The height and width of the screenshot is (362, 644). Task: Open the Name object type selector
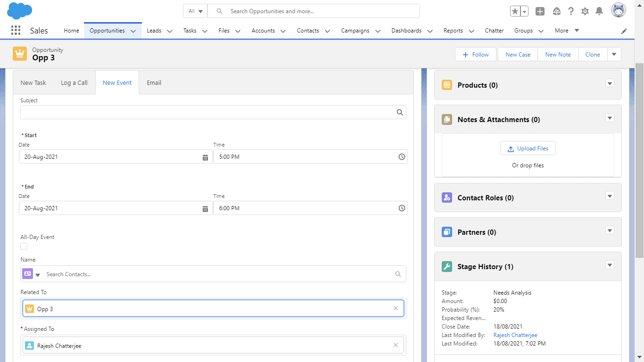[31, 274]
